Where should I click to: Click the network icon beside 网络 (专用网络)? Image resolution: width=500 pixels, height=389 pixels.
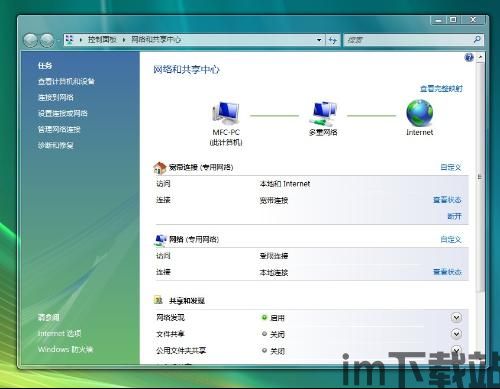160,240
